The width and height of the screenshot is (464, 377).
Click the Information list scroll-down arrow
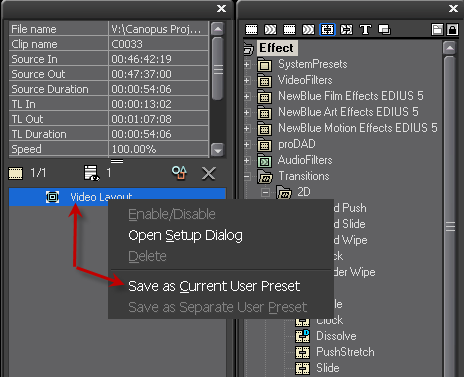[218, 150]
